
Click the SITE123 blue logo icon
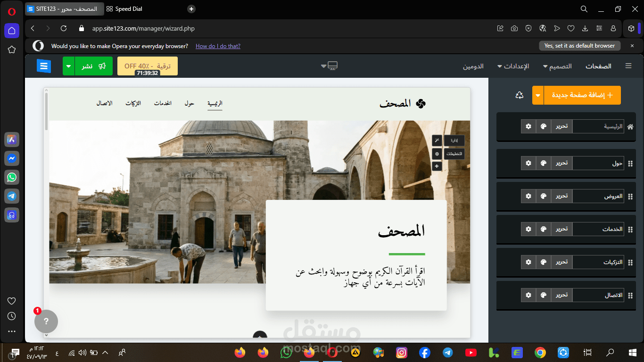point(44,66)
